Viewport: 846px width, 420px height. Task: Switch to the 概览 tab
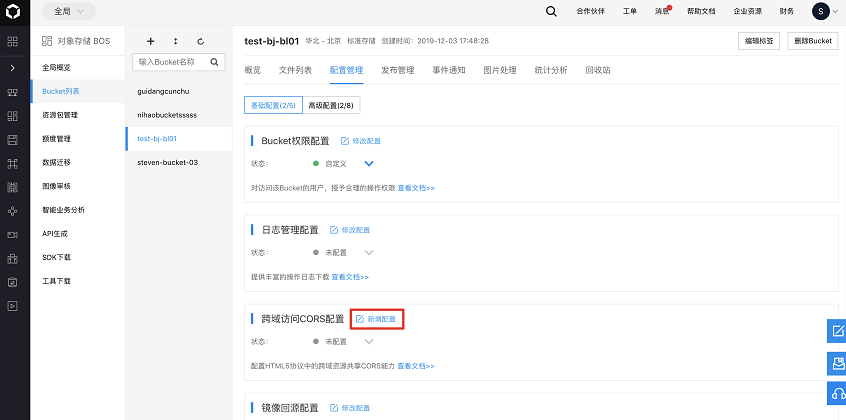pos(253,70)
